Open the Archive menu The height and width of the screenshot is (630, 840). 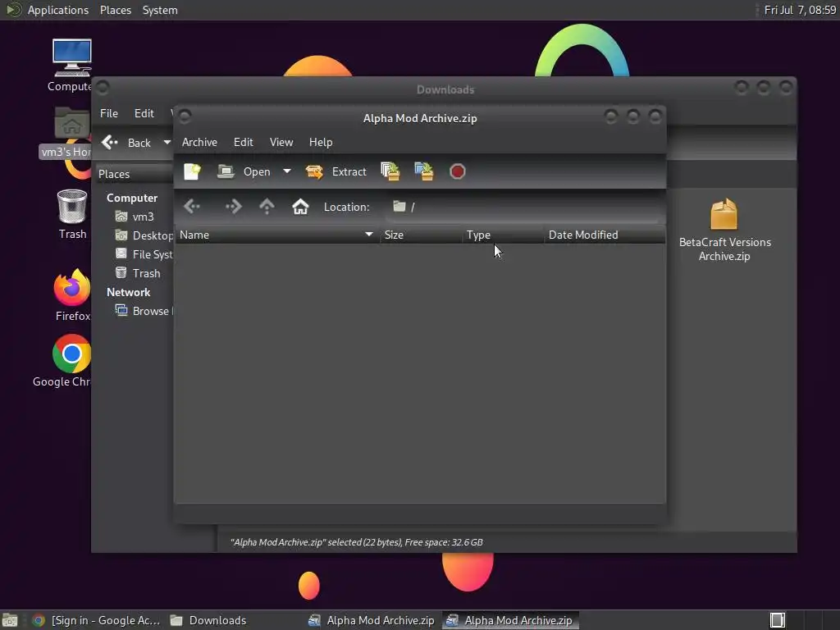click(x=199, y=142)
